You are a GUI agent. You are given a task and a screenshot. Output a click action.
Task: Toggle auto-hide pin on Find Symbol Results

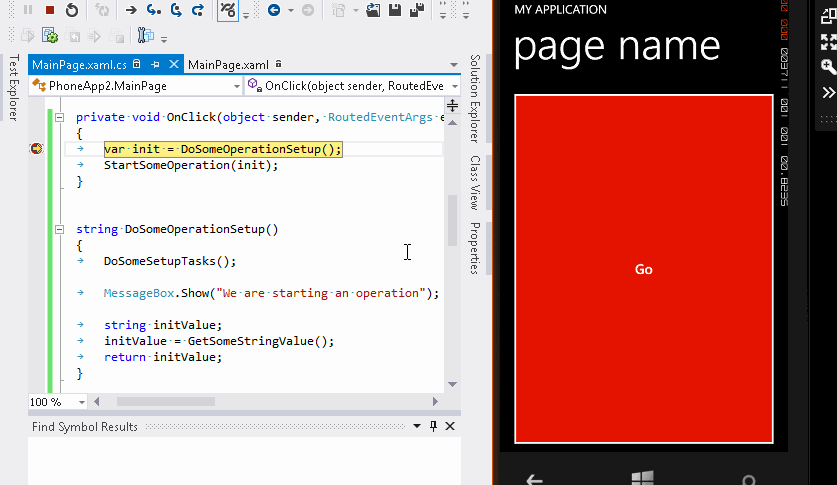(x=433, y=427)
